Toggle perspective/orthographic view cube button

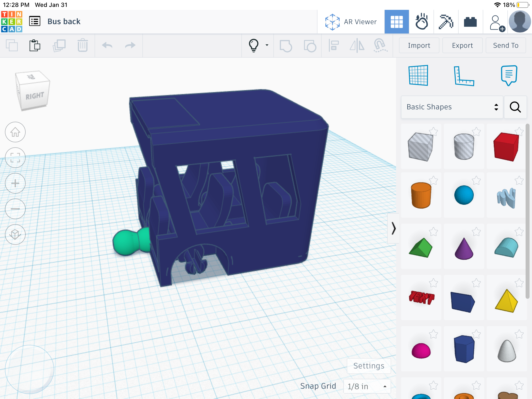click(15, 235)
